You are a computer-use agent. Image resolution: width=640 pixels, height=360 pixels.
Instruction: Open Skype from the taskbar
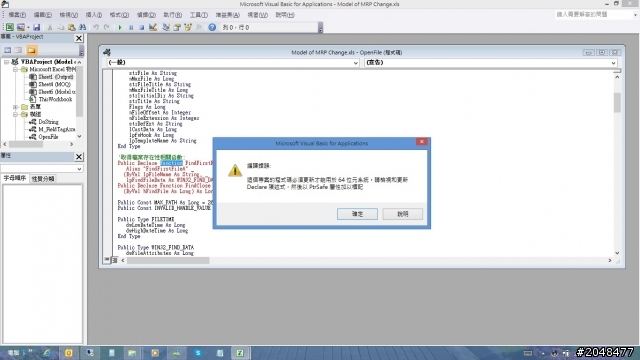pyautogui.click(x=198, y=353)
